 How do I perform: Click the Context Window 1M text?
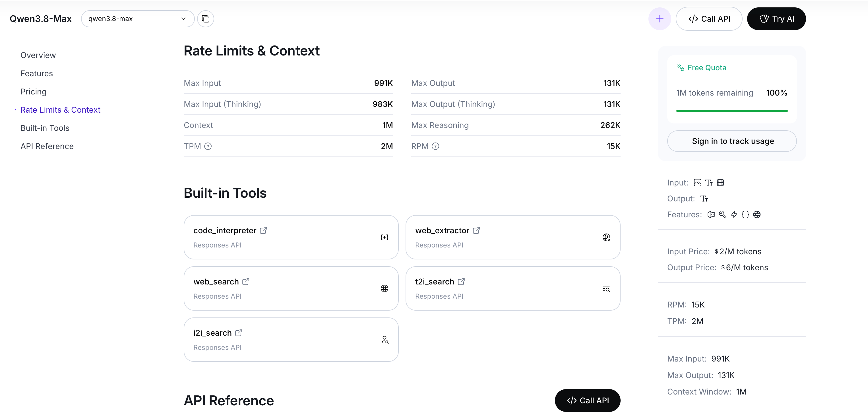(x=706, y=392)
